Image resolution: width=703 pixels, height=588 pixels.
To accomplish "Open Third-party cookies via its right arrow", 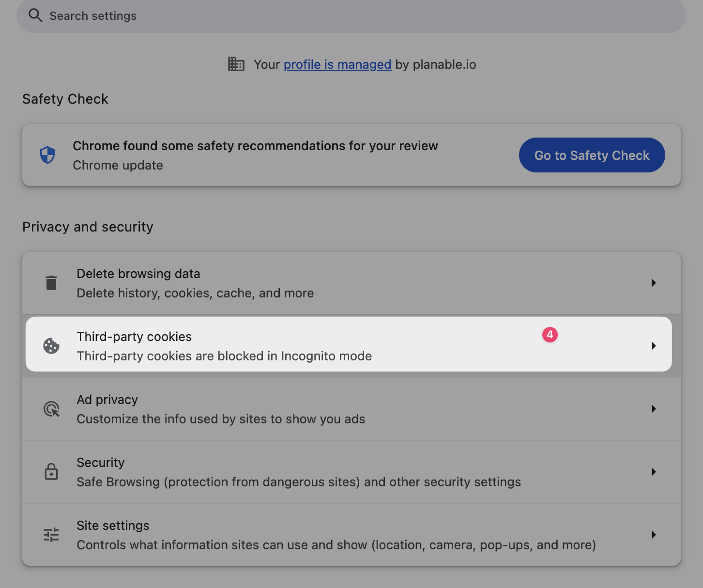I will coord(654,346).
